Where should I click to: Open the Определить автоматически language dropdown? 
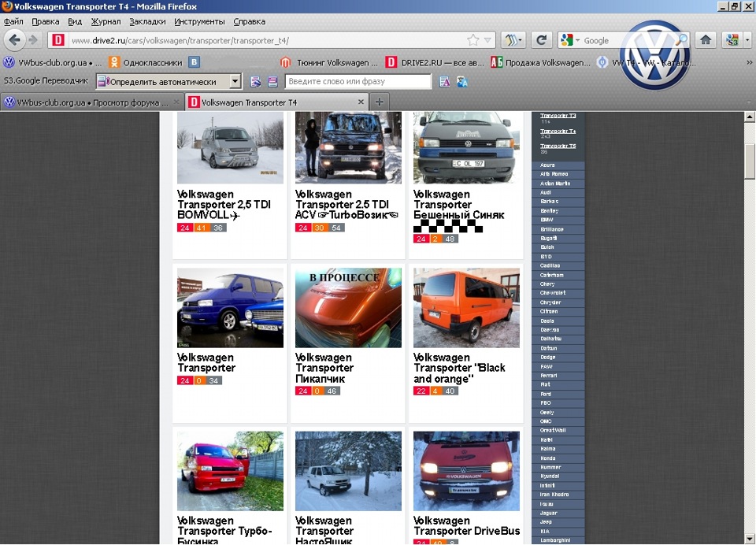(169, 81)
